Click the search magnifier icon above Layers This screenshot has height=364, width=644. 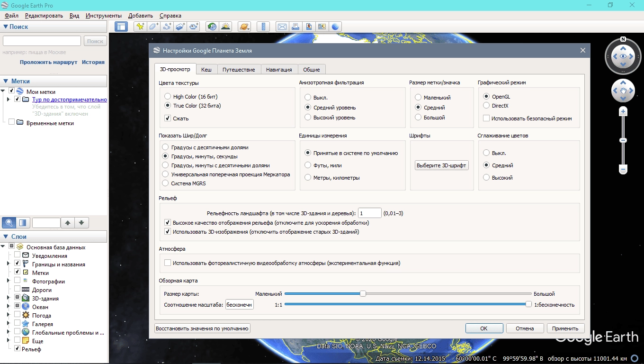9,222
